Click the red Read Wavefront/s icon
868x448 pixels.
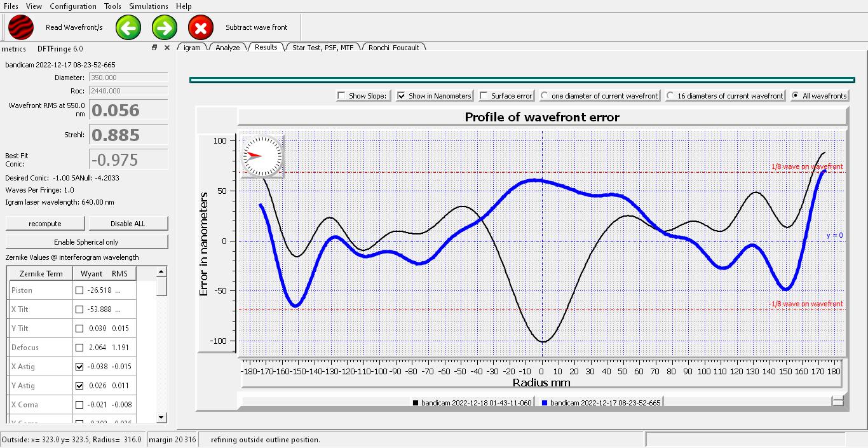click(x=21, y=27)
